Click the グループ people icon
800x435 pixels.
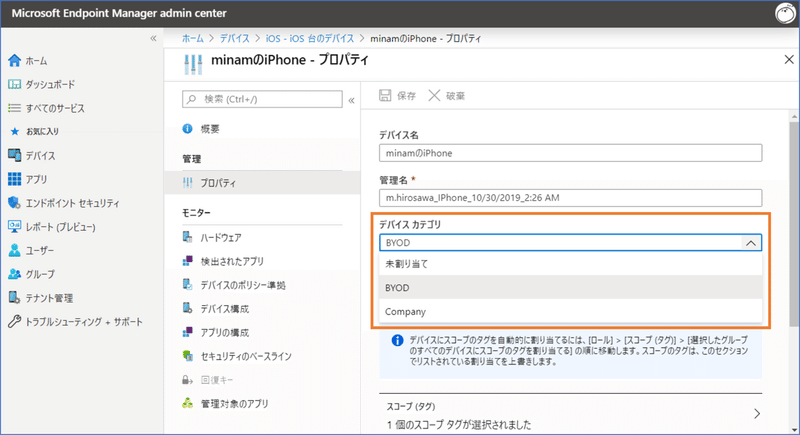[14, 274]
